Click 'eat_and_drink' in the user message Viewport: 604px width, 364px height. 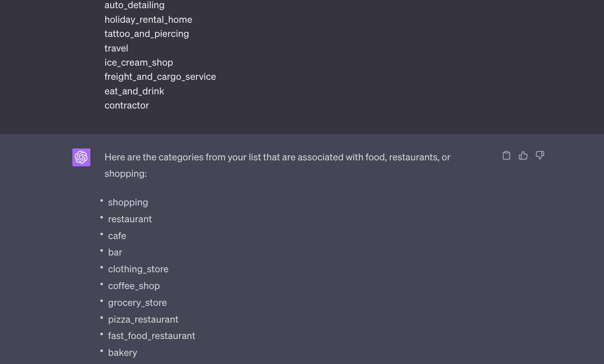coord(134,91)
